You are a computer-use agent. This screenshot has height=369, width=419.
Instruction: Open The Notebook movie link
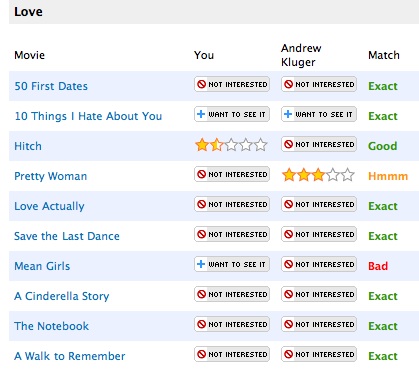click(x=52, y=326)
